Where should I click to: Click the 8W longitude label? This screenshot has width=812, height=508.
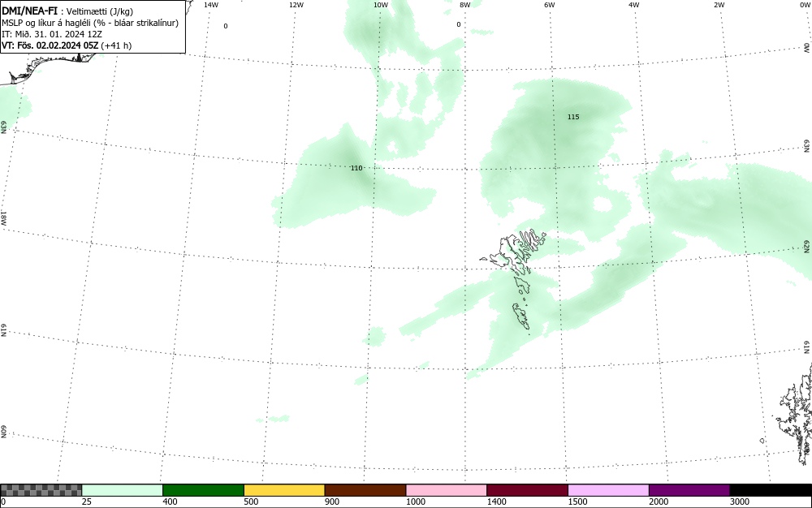[465, 5]
